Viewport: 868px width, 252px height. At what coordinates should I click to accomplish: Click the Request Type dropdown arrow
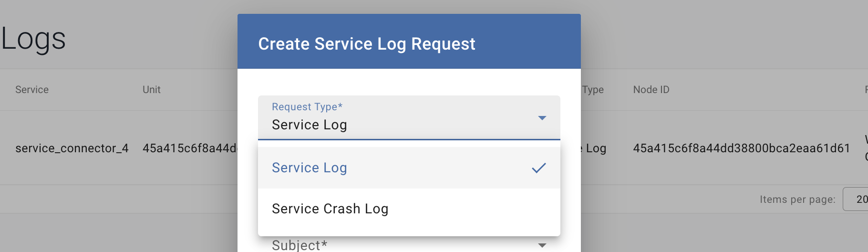pyautogui.click(x=542, y=118)
